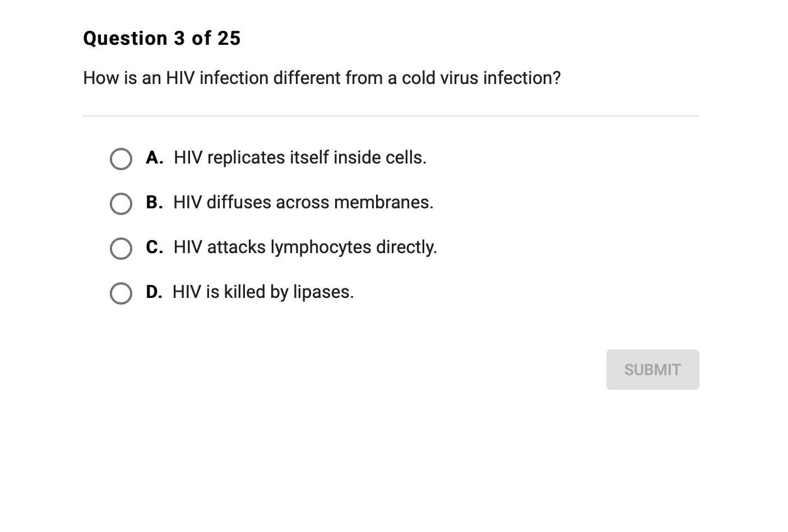Select radio button for option D
The image size is (788, 532).
(x=121, y=293)
